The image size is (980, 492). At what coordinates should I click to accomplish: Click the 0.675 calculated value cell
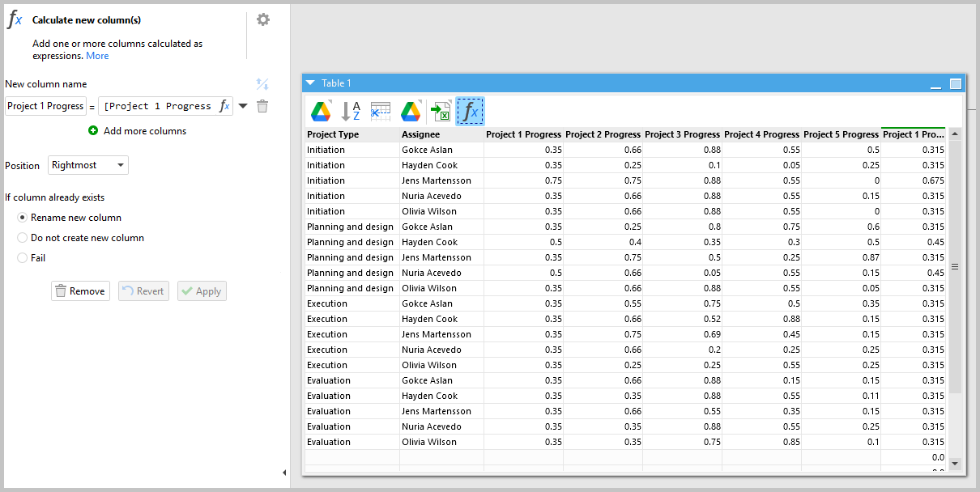[x=914, y=180]
